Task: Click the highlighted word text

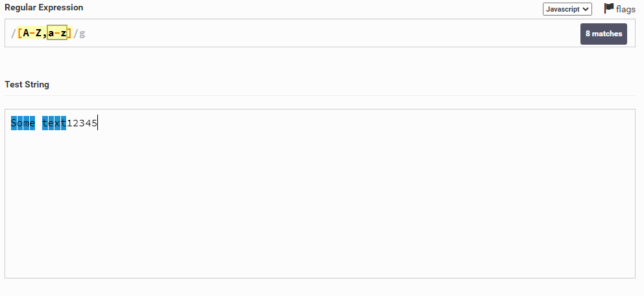Action: click(54, 123)
